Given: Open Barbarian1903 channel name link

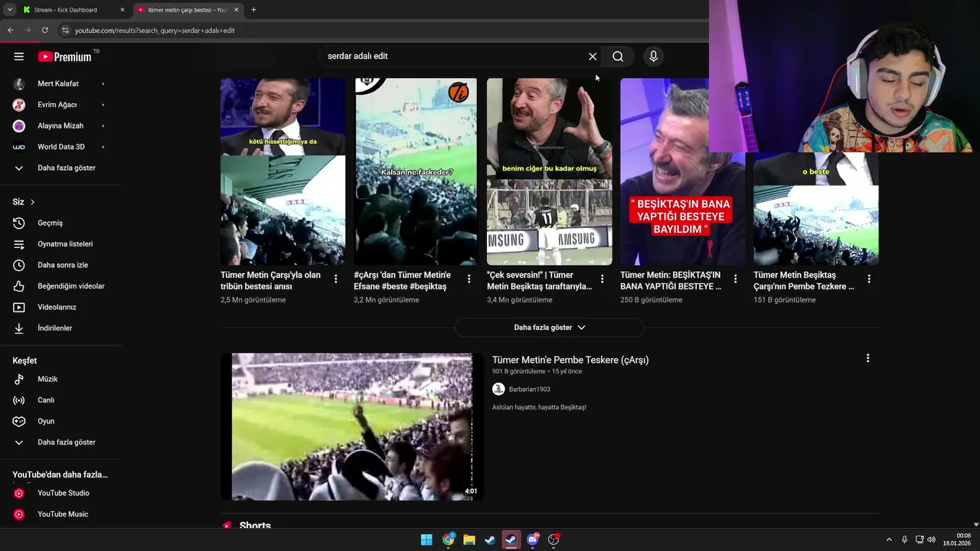Looking at the screenshot, I should pyautogui.click(x=529, y=390).
